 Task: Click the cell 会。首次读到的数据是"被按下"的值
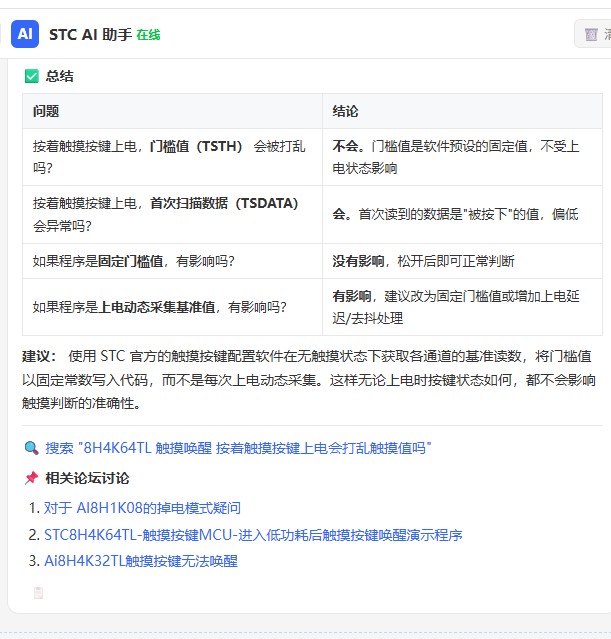click(x=462, y=215)
